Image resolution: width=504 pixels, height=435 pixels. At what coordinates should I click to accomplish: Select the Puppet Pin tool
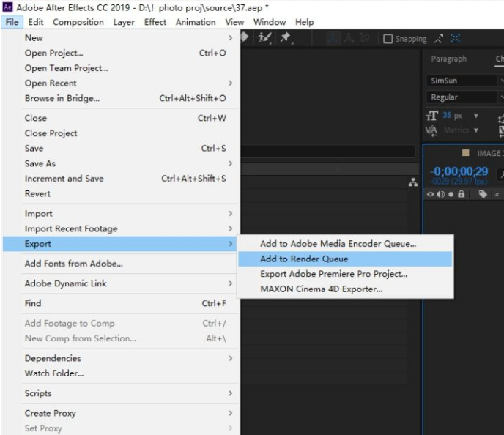pyautogui.click(x=286, y=38)
